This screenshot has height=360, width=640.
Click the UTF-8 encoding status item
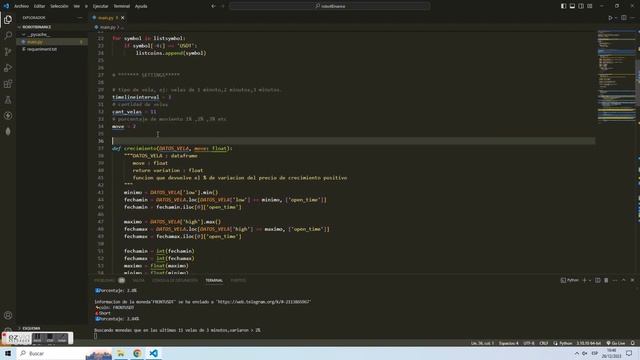click(x=529, y=343)
